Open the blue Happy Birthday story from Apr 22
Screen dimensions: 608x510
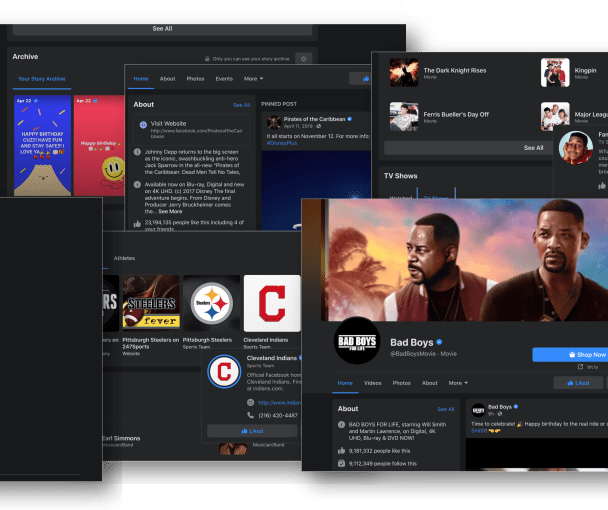42,145
